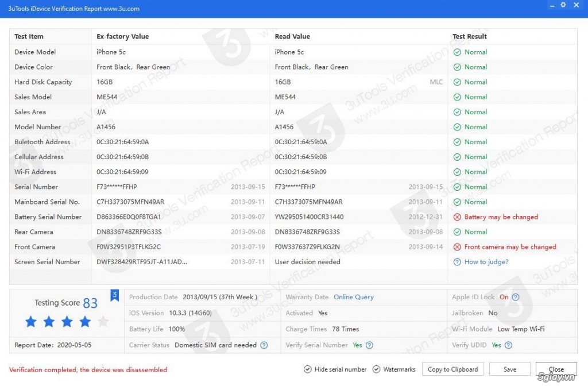Click ex-factory Model Number A1456 cell
This screenshot has height=386, width=588.
(x=106, y=127)
